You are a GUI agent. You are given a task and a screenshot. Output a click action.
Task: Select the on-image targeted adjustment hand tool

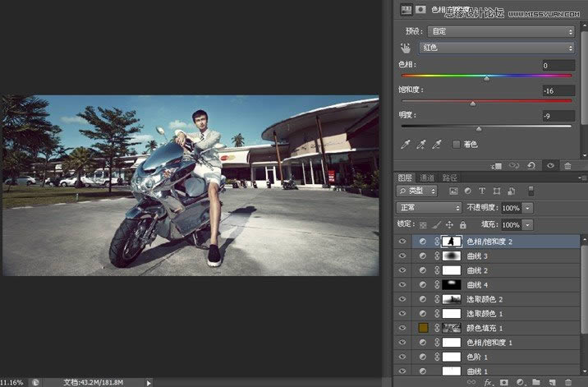pos(405,48)
